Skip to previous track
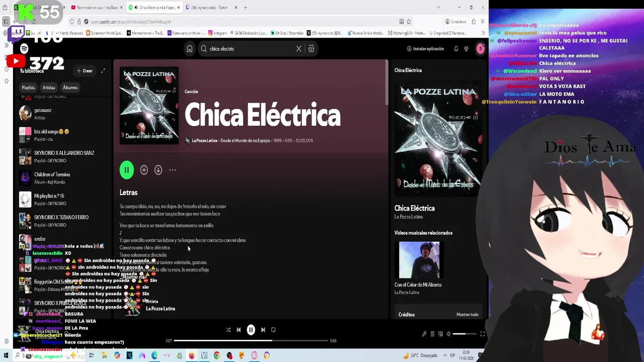This screenshot has width=644, height=362. tap(238, 330)
